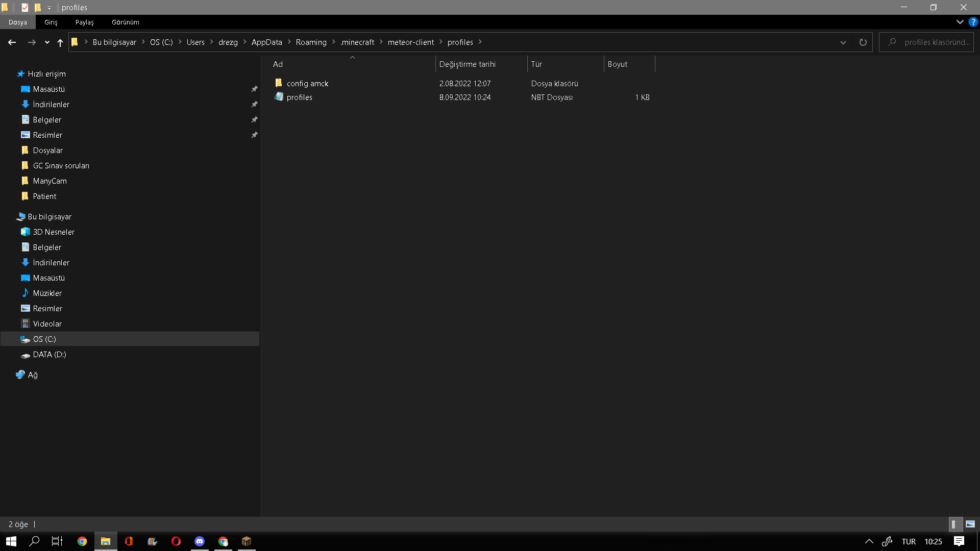The width and height of the screenshot is (980, 551).
Task: Navigate to .minecraft in breadcrumb
Action: 357,42
